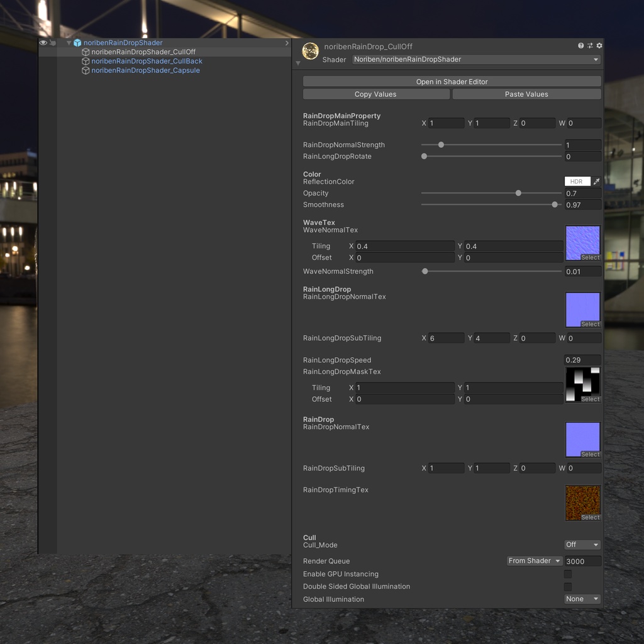Click the material preview sphere icon
The width and height of the screenshot is (644, 644).
311,52
